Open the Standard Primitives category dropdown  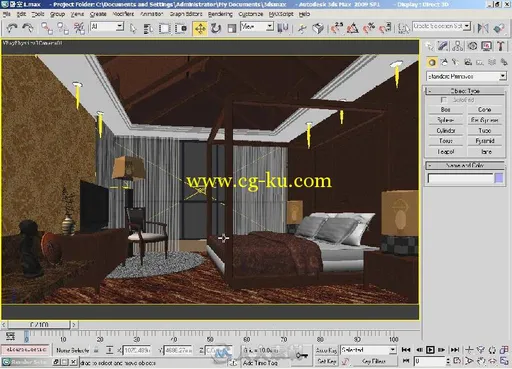pyautogui.click(x=466, y=76)
